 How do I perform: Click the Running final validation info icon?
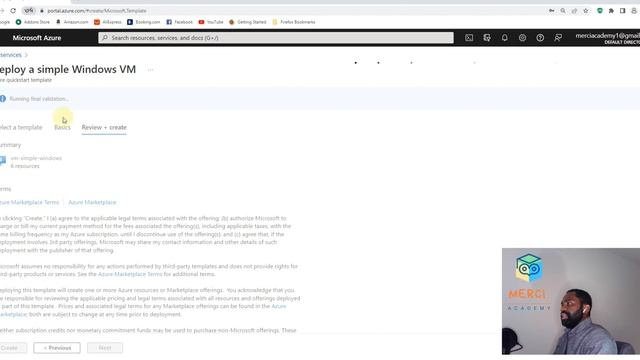(3, 99)
